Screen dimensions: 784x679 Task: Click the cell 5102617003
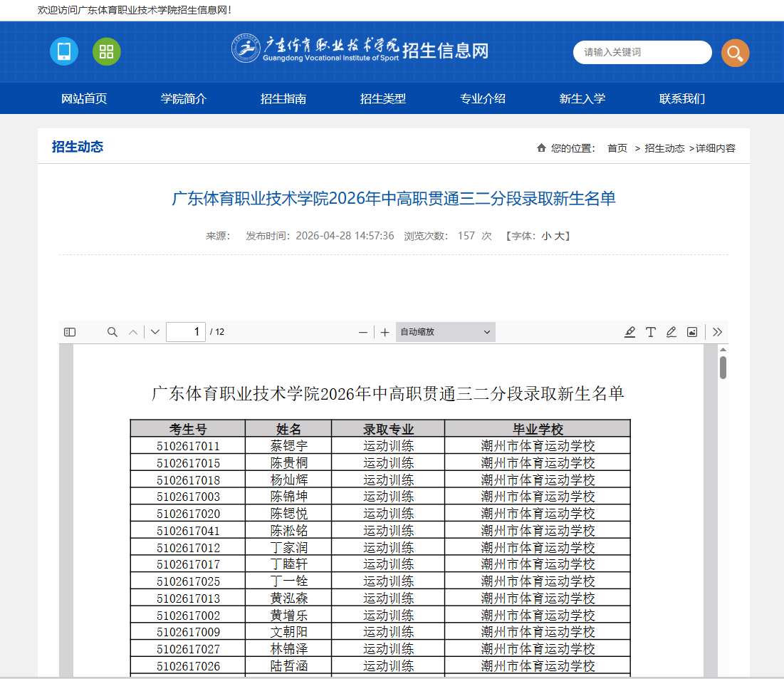188,497
